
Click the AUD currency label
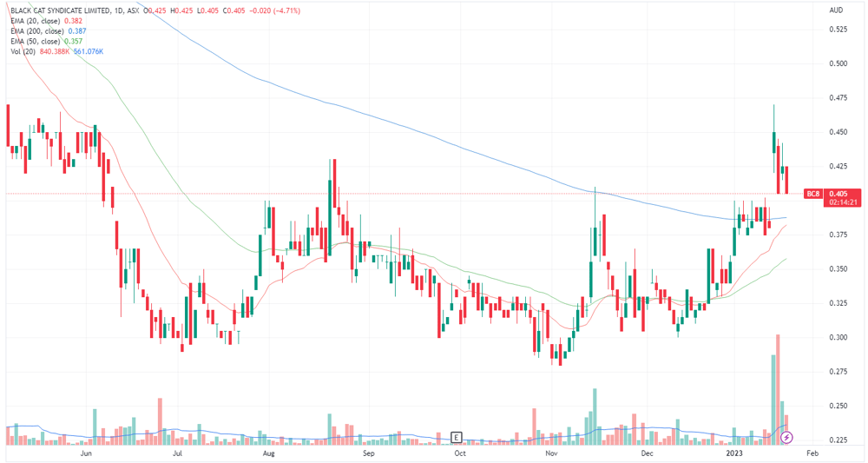click(836, 10)
